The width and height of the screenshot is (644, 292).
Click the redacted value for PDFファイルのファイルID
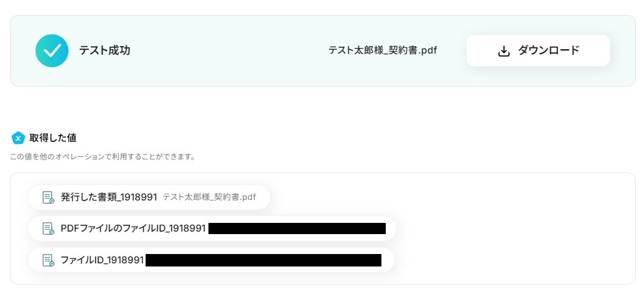click(x=297, y=228)
